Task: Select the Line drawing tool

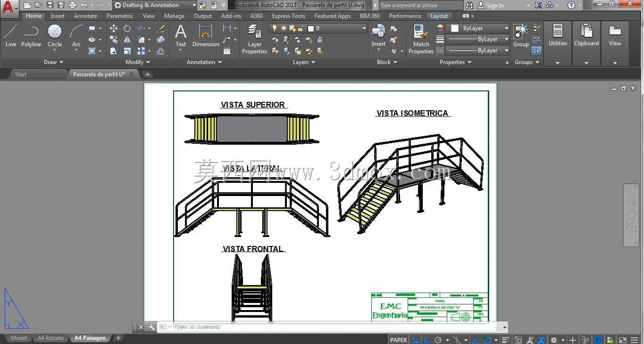Action: pyautogui.click(x=10, y=36)
